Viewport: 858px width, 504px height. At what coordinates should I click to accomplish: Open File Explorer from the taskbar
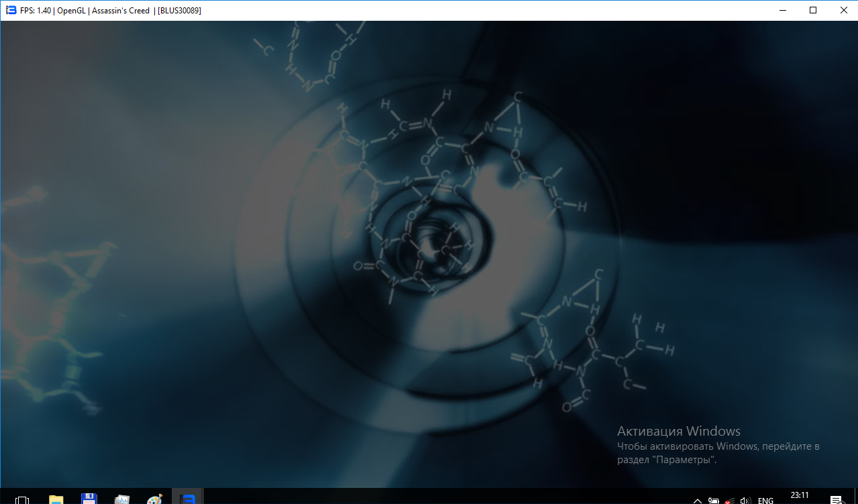tap(56, 499)
